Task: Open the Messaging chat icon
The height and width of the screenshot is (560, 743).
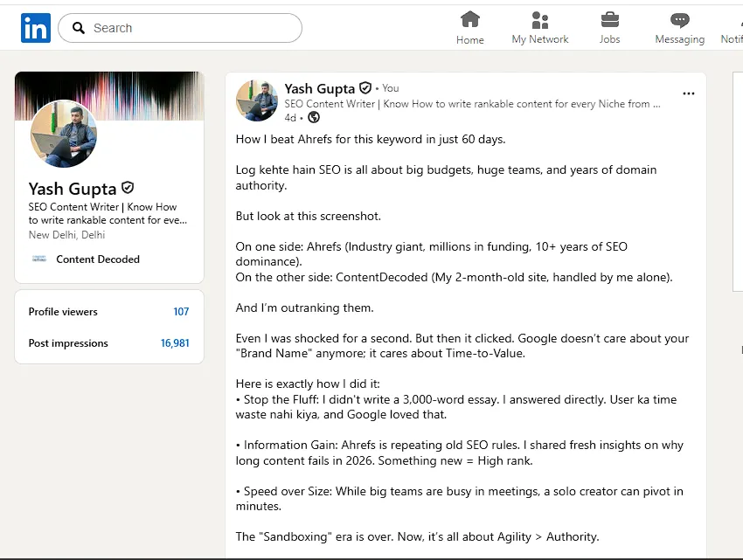Action: [x=680, y=19]
